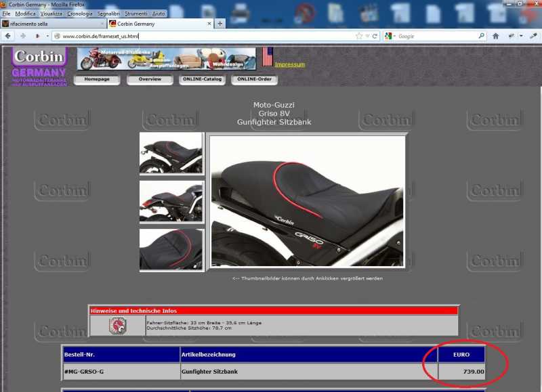The width and height of the screenshot is (542, 392).
Task: View the first seat thumbnail image
Action: click(171, 152)
